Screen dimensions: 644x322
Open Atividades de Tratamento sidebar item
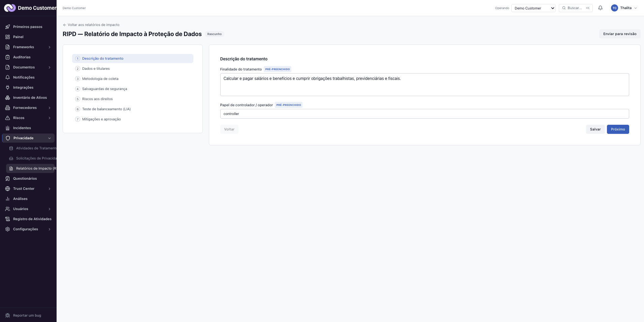point(32,148)
